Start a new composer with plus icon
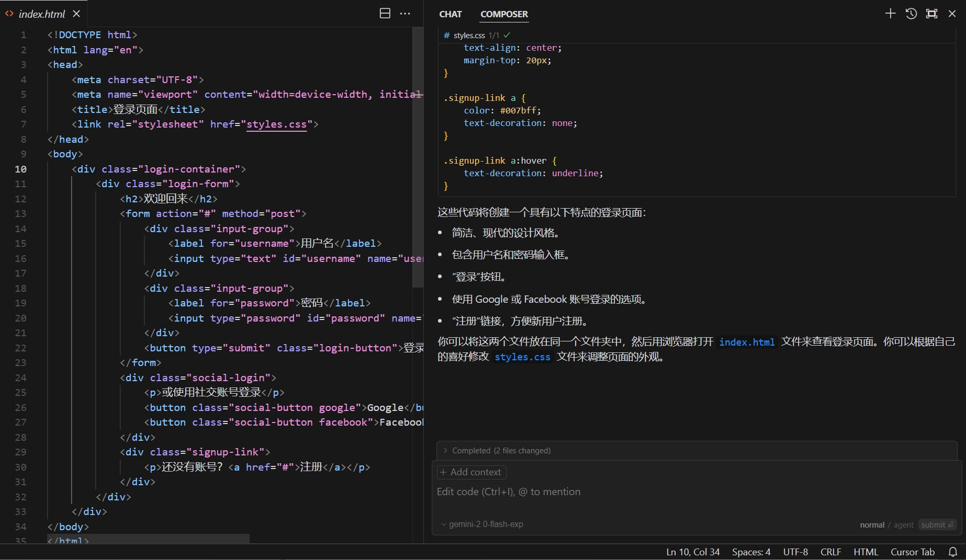The image size is (966, 560). tap(890, 14)
